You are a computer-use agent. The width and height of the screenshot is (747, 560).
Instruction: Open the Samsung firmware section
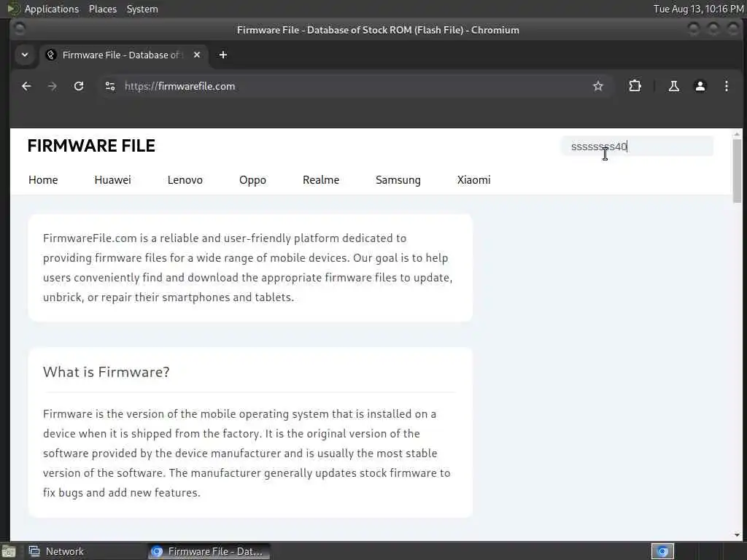[x=398, y=180]
